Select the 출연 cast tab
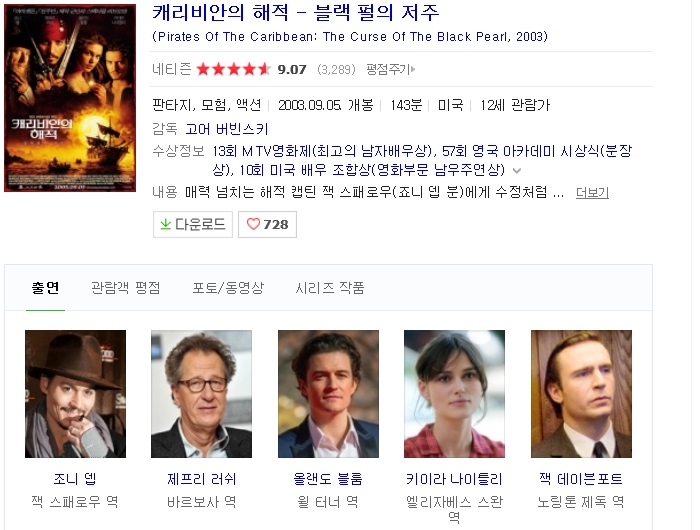Image resolution: width=700 pixels, height=530 pixels. (x=45, y=288)
